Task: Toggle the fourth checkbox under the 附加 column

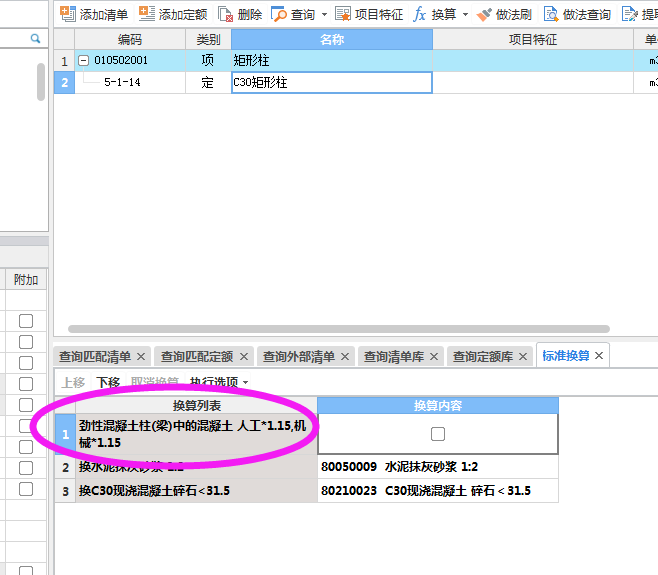Action: (26, 384)
